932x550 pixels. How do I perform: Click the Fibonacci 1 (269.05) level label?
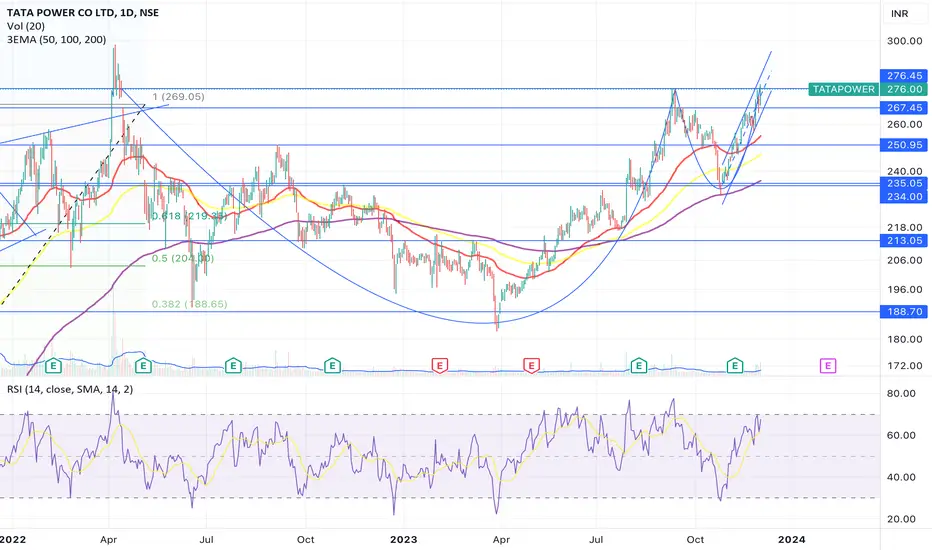[x=178, y=96]
